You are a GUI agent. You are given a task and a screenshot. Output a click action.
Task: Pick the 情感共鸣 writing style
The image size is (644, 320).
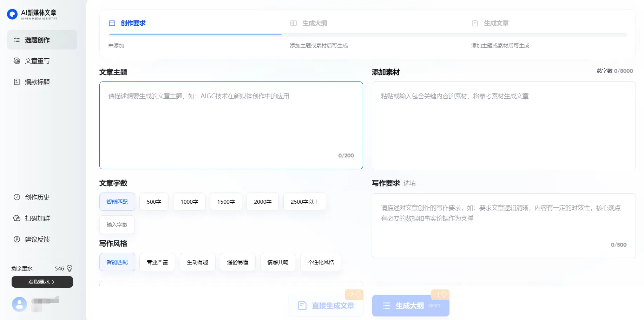(278, 262)
